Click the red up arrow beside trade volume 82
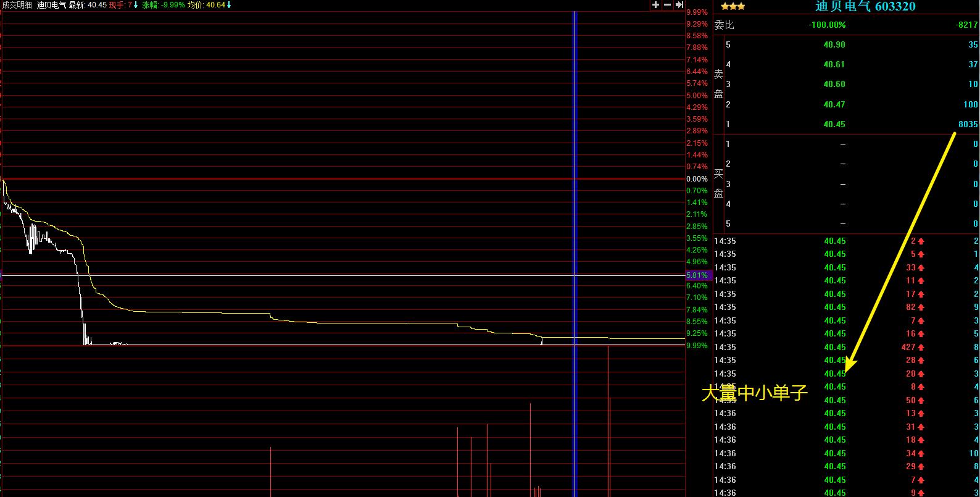This screenshot has height=497, width=980. pos(921,307)
